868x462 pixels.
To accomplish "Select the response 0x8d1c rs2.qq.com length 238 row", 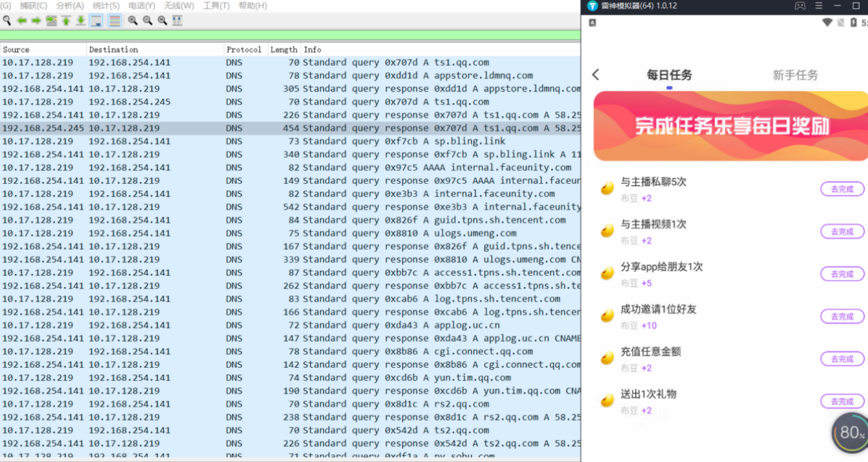I will [290, 417].
